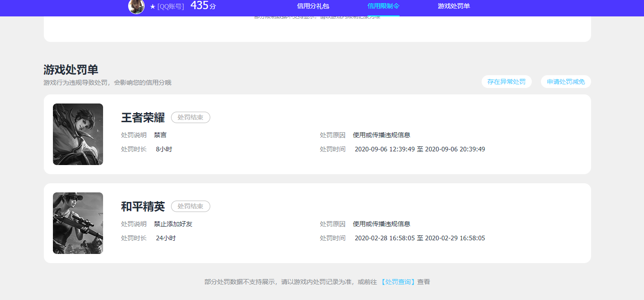Image resolution: width=644 pixels, height=300 pixels.
Task: Open the 信用分礼包 tab
Action: pos(313,6)
